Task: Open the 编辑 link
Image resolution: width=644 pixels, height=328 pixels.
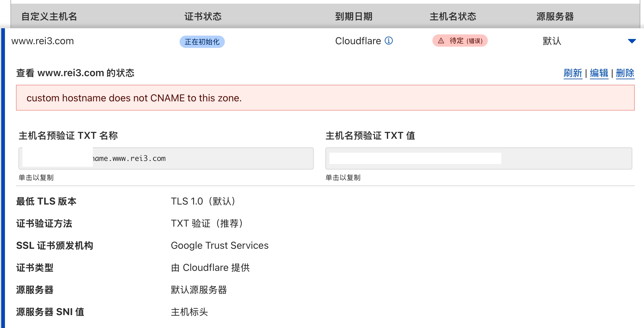Action: point(599,73)
